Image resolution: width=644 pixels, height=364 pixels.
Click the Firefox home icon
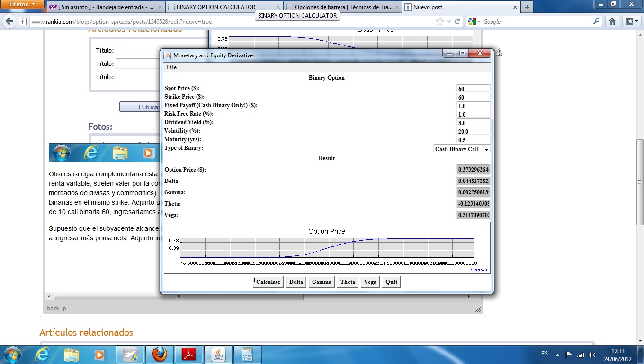coord(612,21)
